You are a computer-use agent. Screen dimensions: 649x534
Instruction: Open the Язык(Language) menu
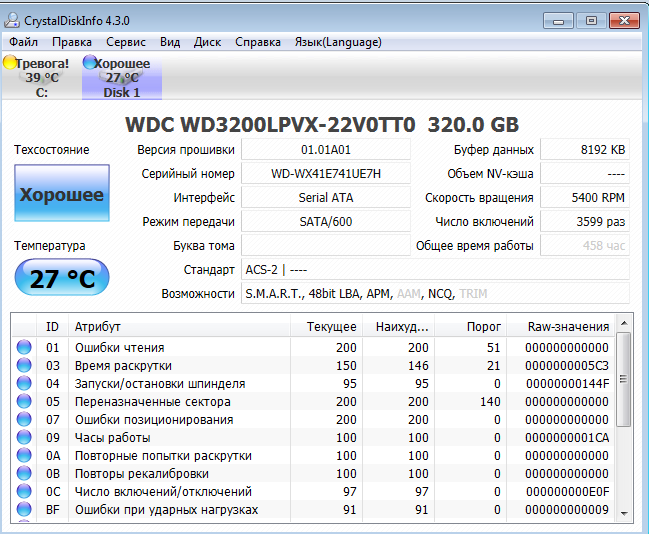(x=338, y=42)
